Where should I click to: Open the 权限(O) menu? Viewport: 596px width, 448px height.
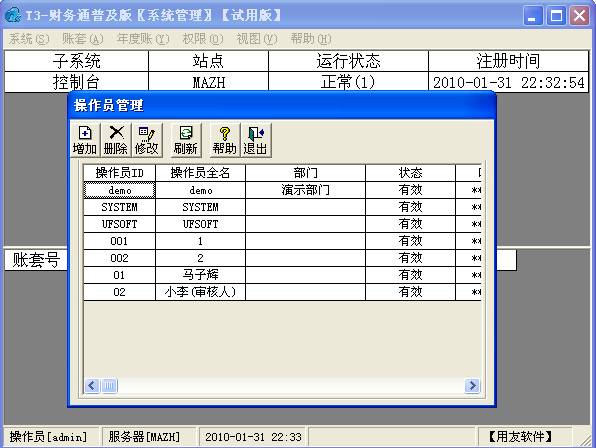[203, 39]
